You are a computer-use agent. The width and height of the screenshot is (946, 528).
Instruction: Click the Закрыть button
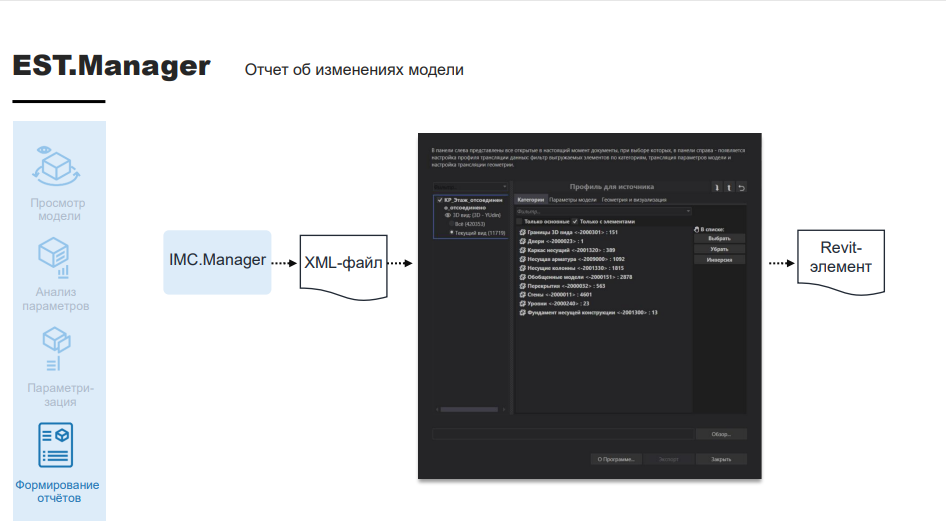point(721,459)
